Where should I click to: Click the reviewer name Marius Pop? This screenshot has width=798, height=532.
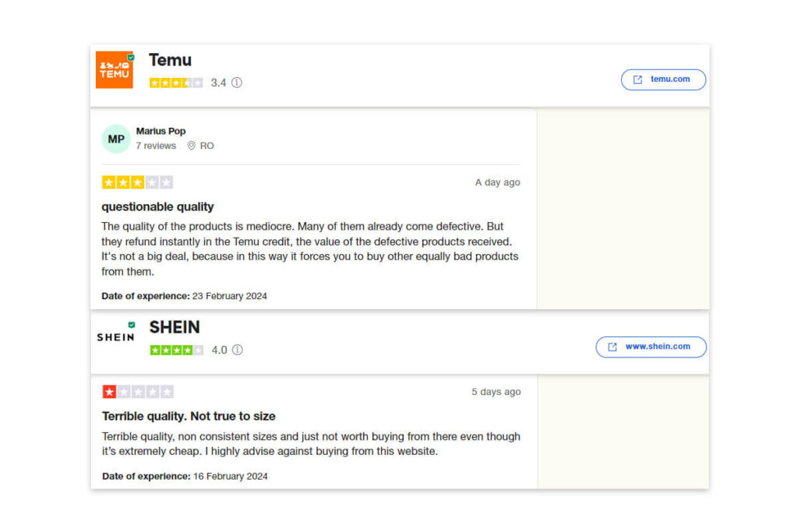coord(161,131)
